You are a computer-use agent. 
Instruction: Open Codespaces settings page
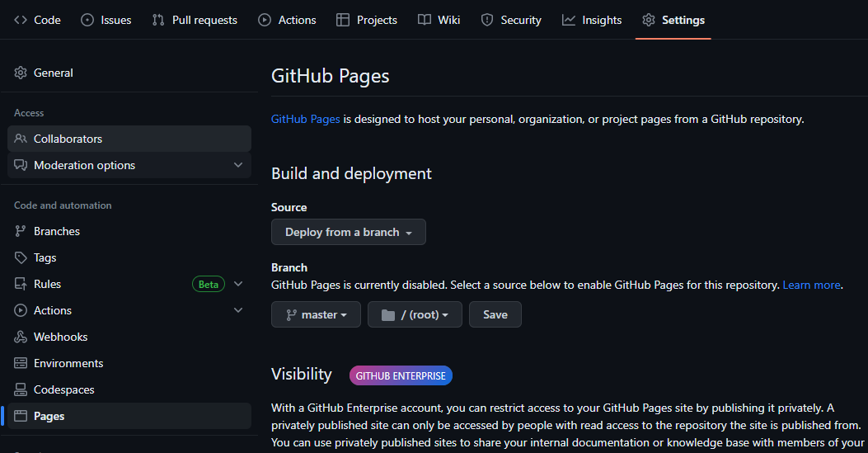[129, 389]
